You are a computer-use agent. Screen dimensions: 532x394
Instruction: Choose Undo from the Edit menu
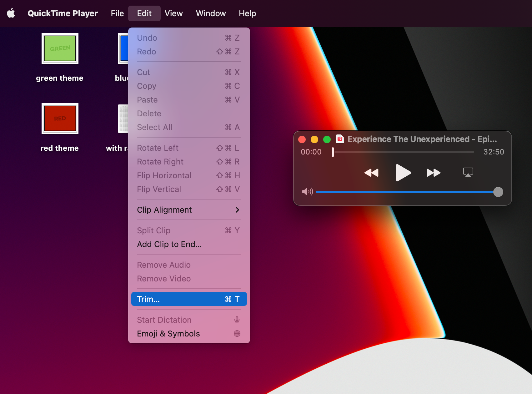(189, 38)
